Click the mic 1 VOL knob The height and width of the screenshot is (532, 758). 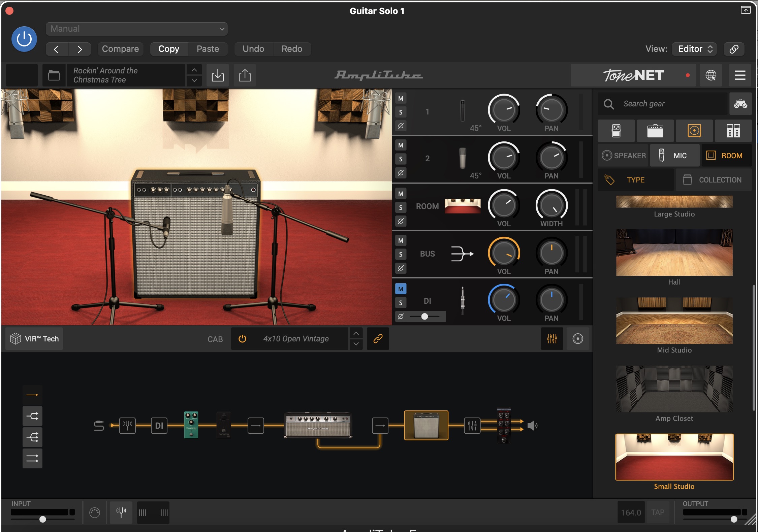click(x=504, y=110)
